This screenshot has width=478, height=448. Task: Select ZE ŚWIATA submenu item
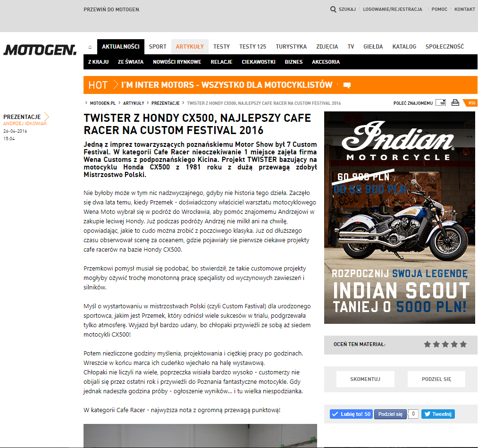click(x=131, y=62)
